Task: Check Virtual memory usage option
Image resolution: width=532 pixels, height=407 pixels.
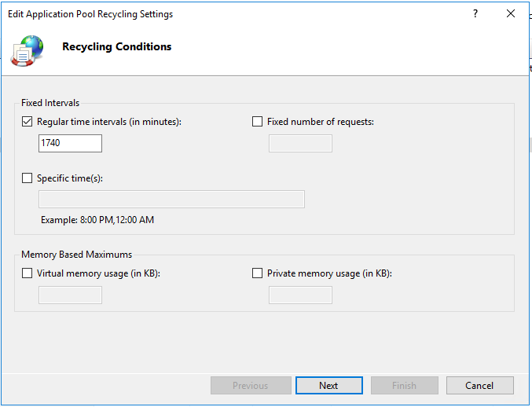Action: 28,273
